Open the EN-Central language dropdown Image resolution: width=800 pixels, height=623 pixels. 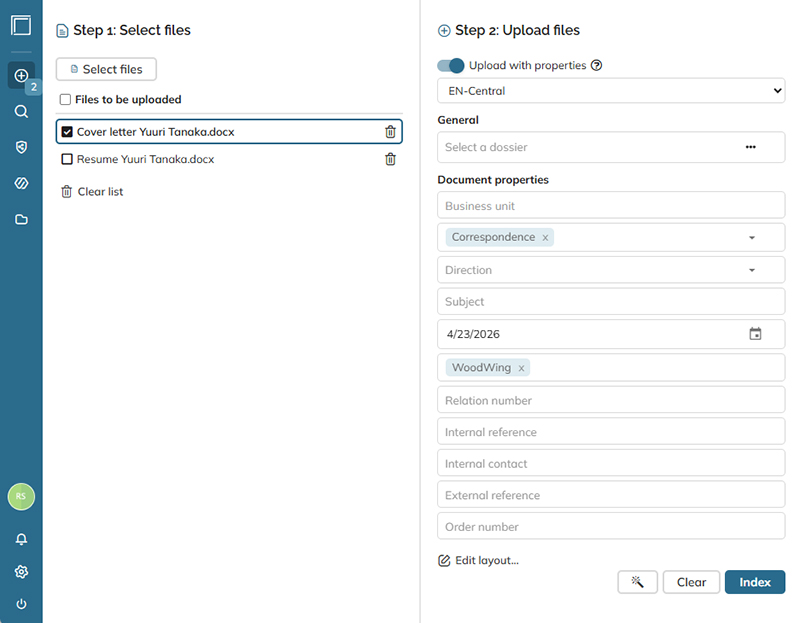610,90
